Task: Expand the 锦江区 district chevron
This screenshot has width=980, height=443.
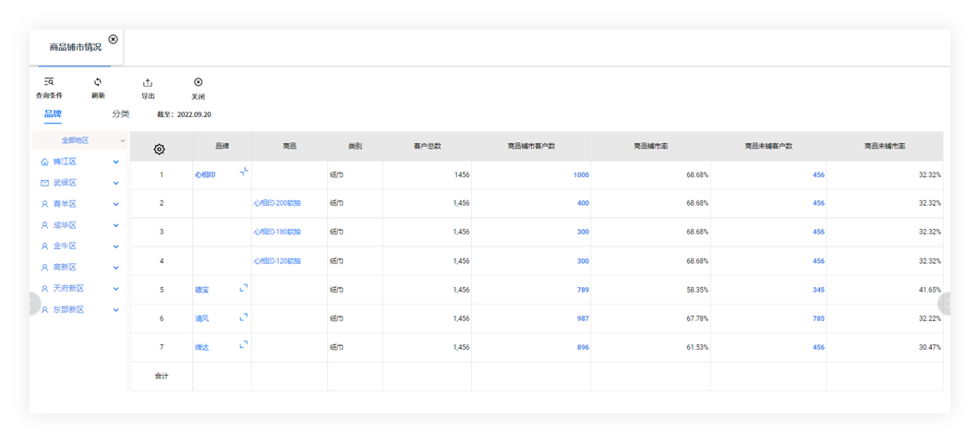Action: pos(116,162)
